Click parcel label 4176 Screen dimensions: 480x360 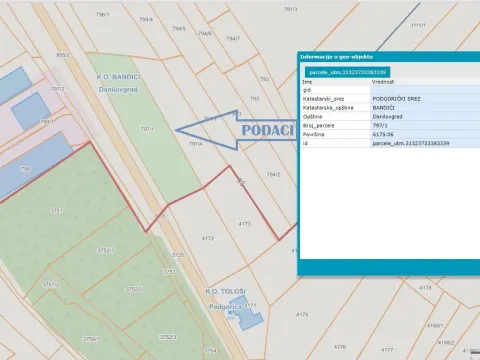340,347
